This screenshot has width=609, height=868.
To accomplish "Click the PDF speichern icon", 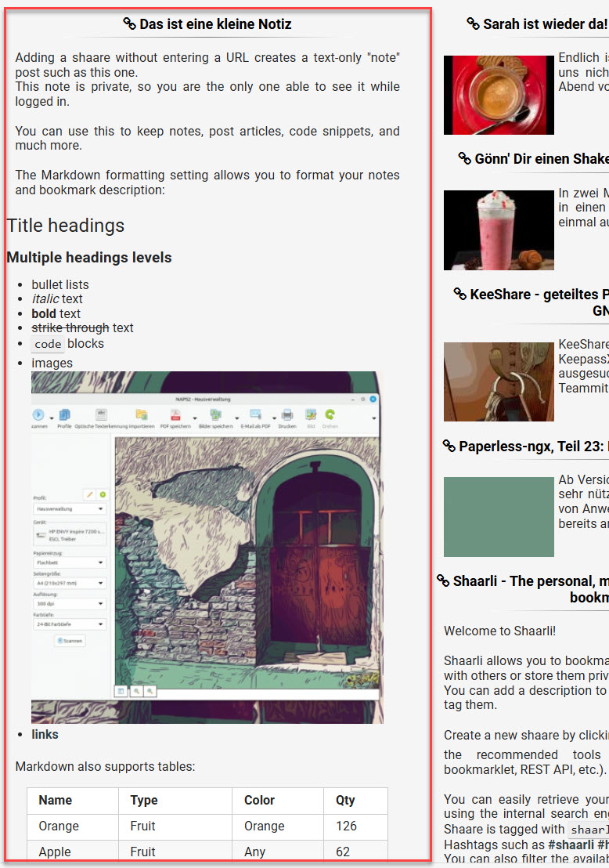I will [175, 415].
